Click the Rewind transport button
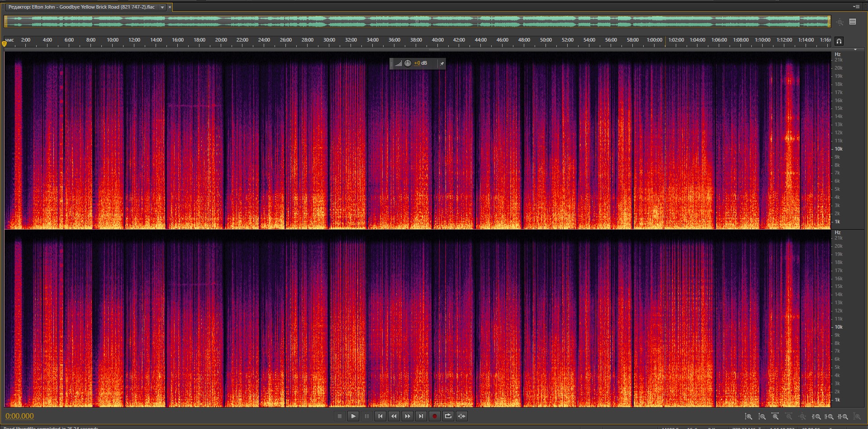This screenshot has width=868, height=429. 394,416
